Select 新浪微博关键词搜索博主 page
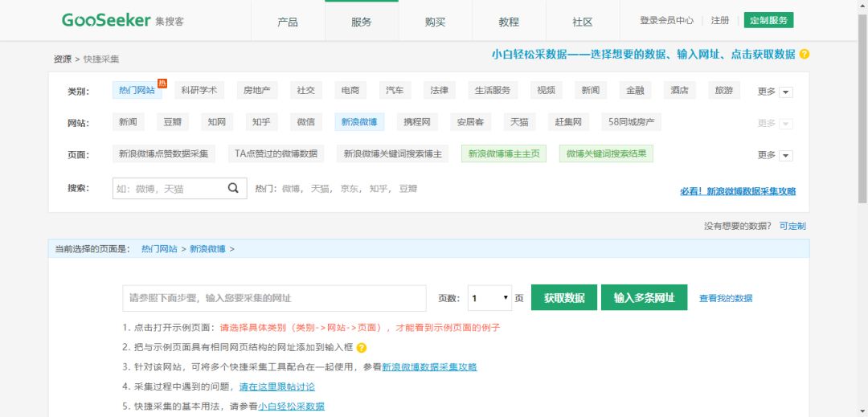 click(392, 154)
